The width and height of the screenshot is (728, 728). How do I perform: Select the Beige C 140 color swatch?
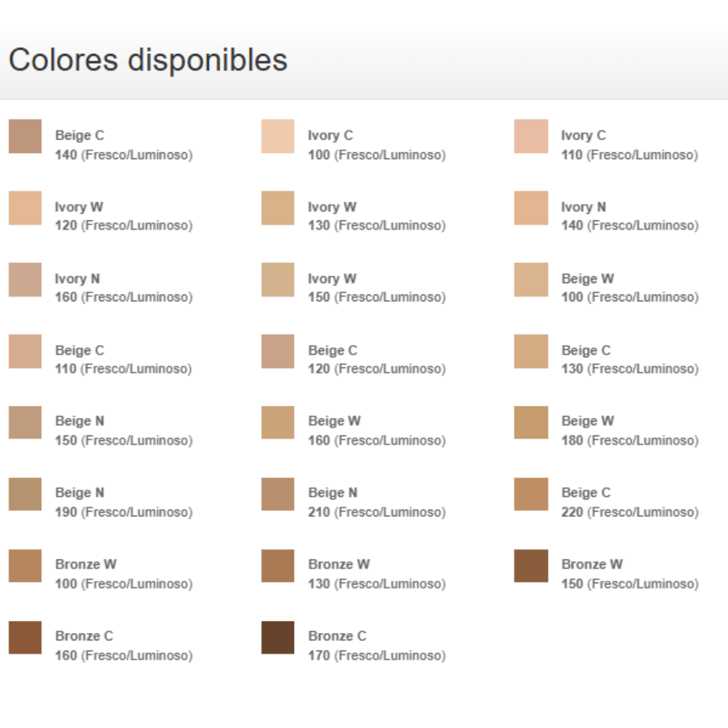(25, 136)
